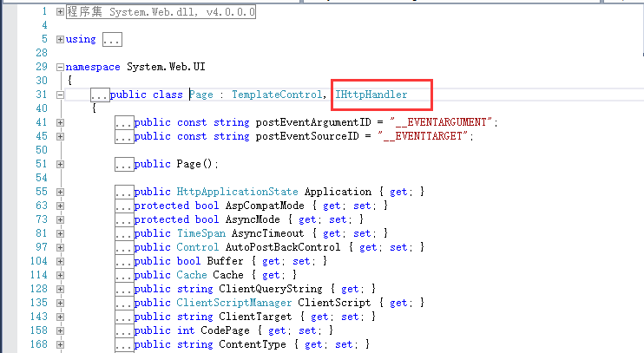Click the collapsed using ellipsis box
644x353 pixels.
pos(112,40)
